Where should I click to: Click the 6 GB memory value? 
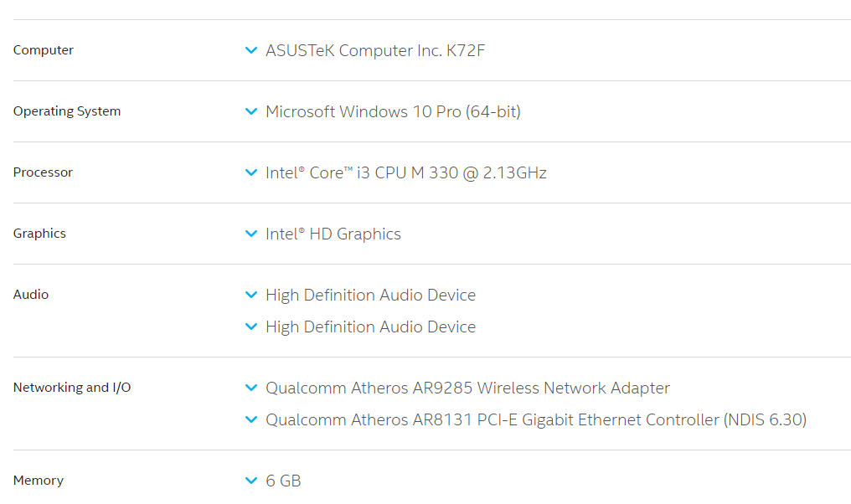pyautogui.click(x=283, y=481)
